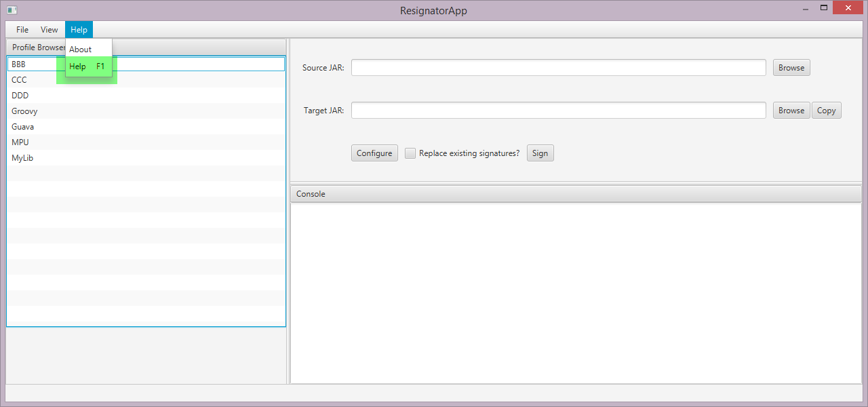Open the Configure dialog
Viewport: 868px width, 407px height.
374,153
